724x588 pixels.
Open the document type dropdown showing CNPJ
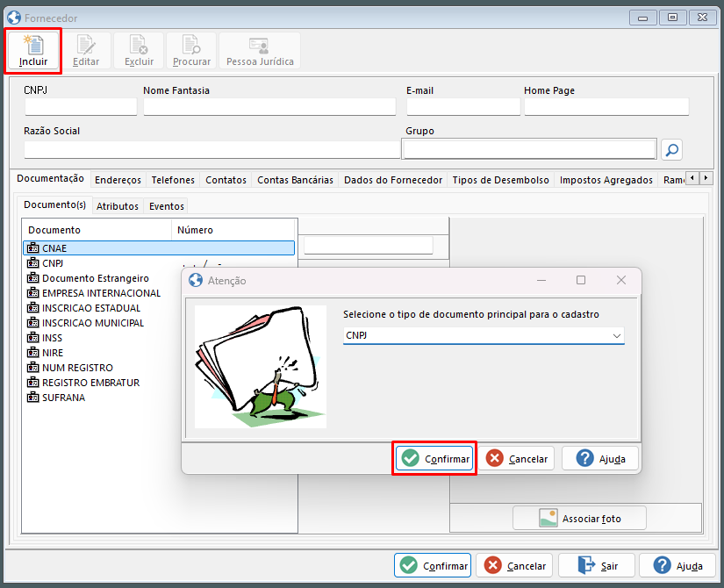click(484, 335)
